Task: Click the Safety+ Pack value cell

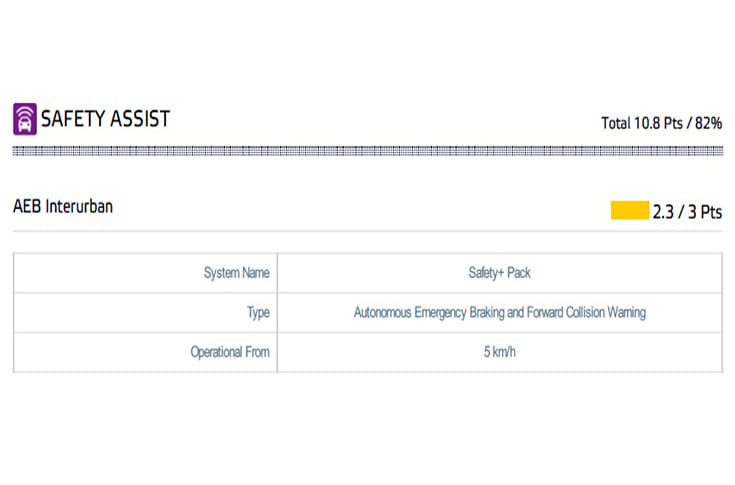Action: coord(499,273)
